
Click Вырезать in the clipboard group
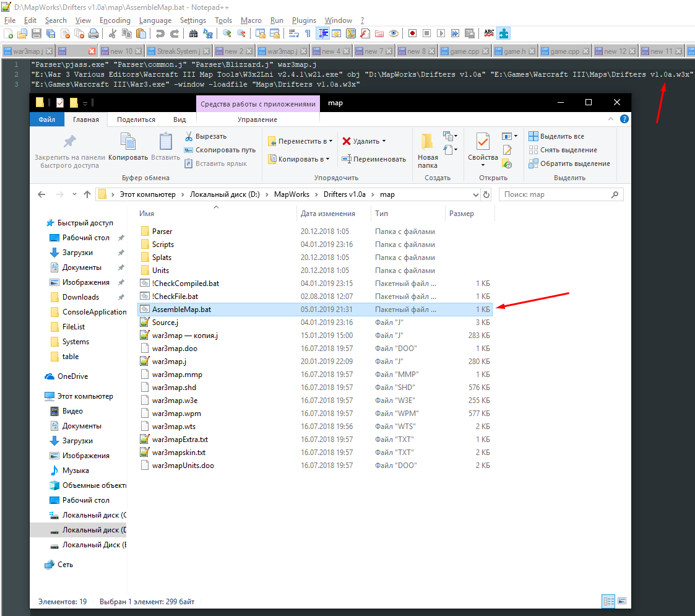[205, 136]
